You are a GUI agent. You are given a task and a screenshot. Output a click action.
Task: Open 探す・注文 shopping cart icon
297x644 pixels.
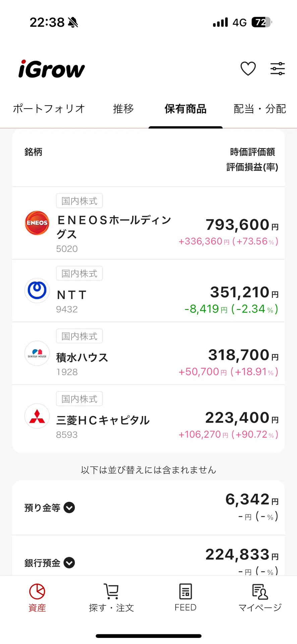pyautogui.click(x=111, y=591)
